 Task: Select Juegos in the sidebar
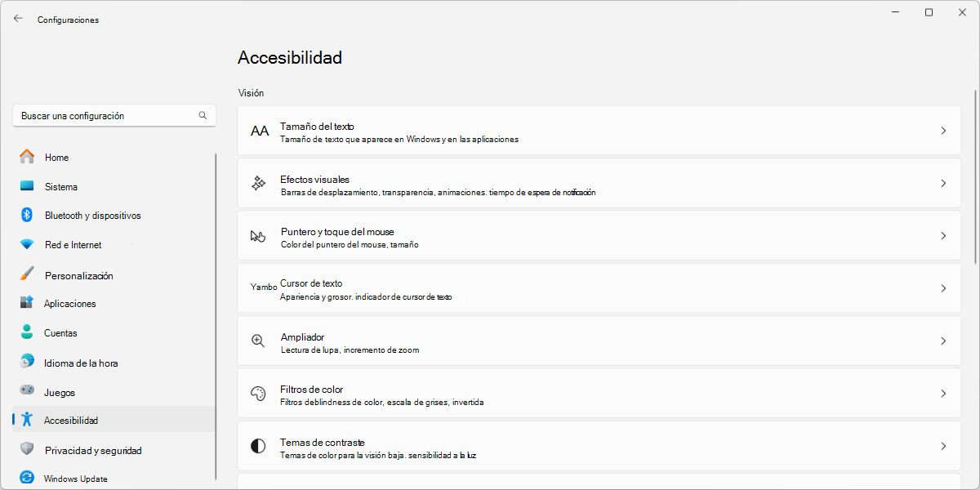(x=114, y=392)
